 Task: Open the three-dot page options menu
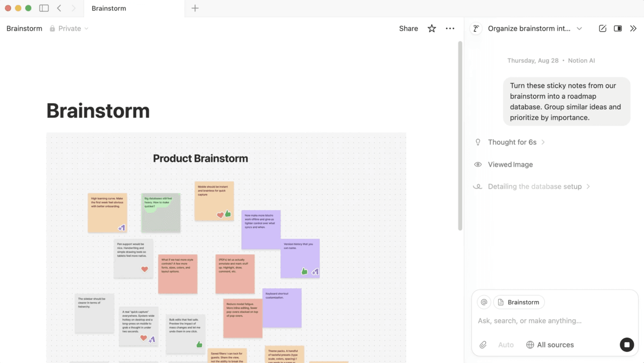click(450, 28)
